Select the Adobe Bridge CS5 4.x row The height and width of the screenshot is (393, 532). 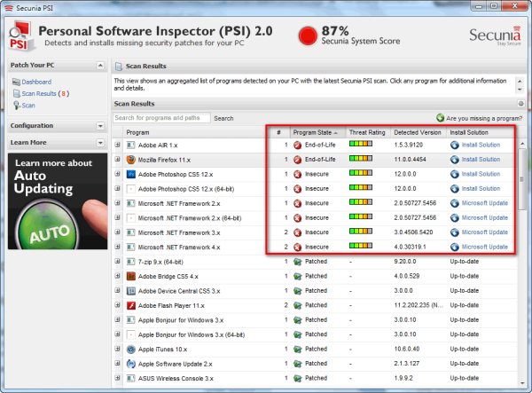[314, 276]
